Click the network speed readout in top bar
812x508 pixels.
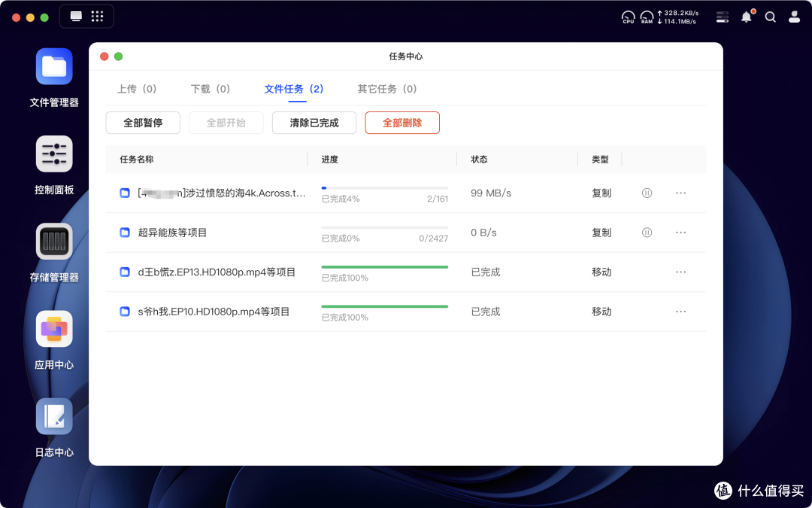[x=677, y=17]
